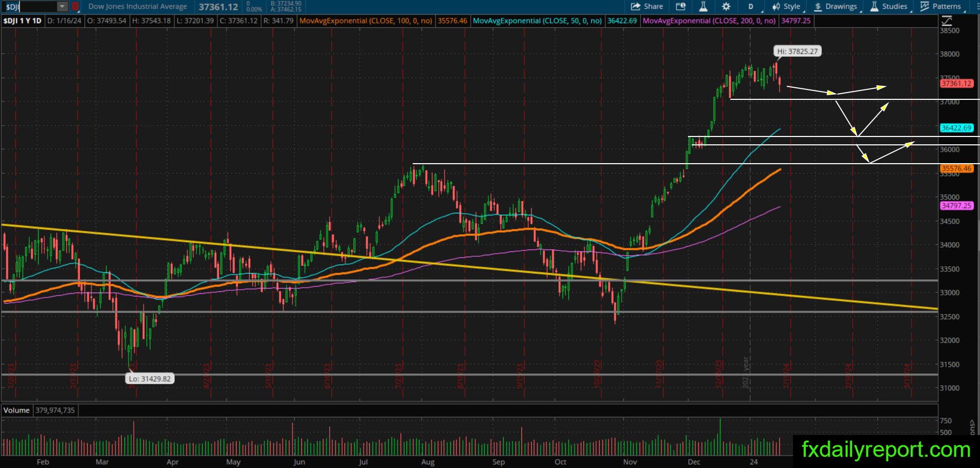Click the standalone flask icon beside Share

(x=703, y=6)
